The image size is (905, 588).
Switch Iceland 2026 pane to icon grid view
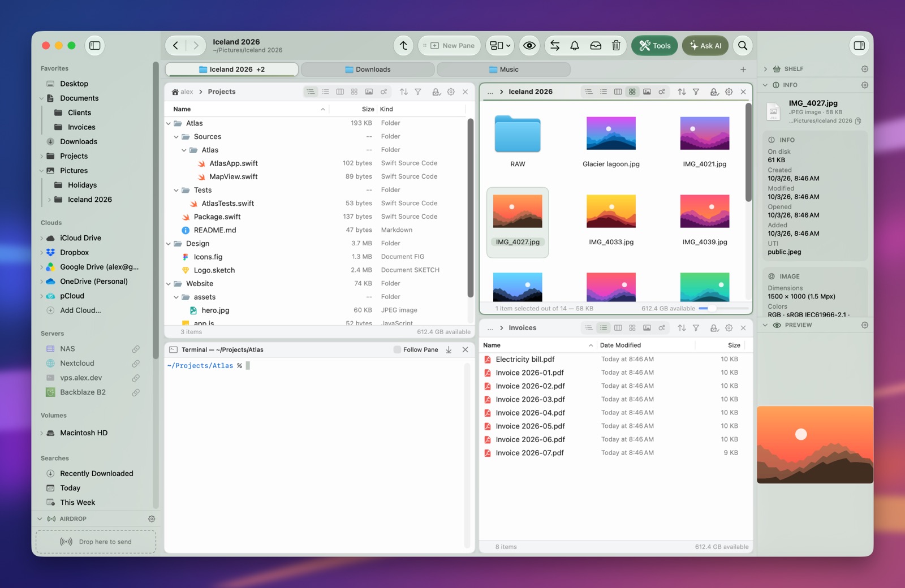pyautogui.click(x=632, y=92)
